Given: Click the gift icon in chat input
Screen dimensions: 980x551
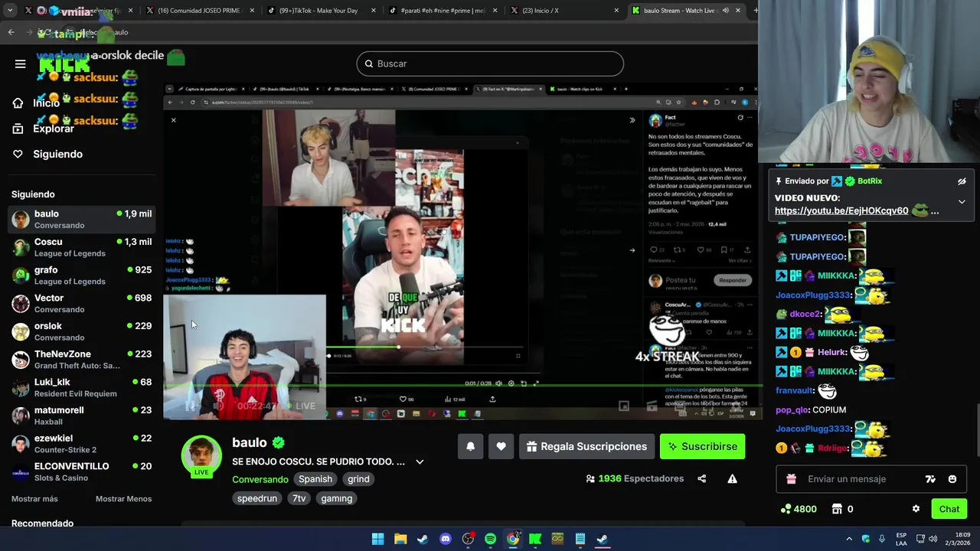Looking at the screenshot, I should coord(792,479).
